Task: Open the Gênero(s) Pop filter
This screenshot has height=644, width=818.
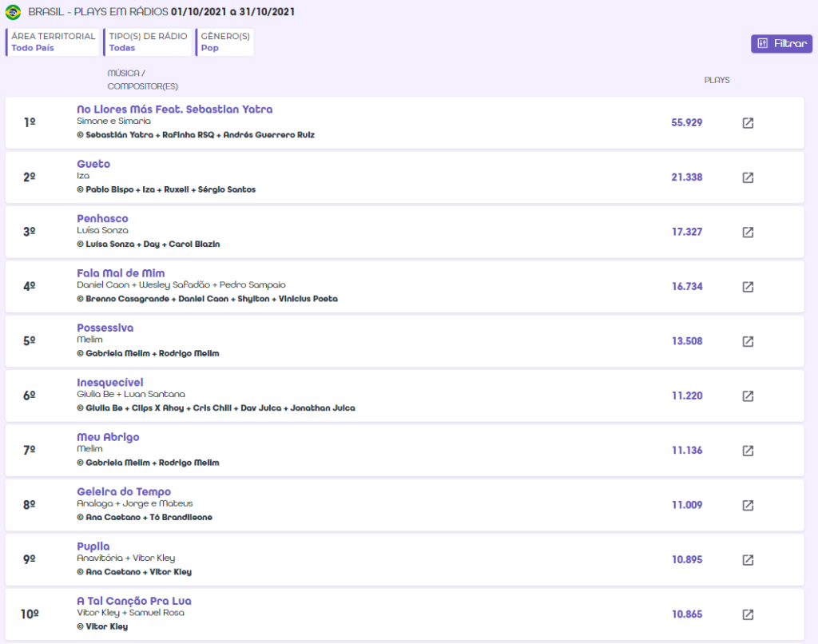Action: [225, 42]
